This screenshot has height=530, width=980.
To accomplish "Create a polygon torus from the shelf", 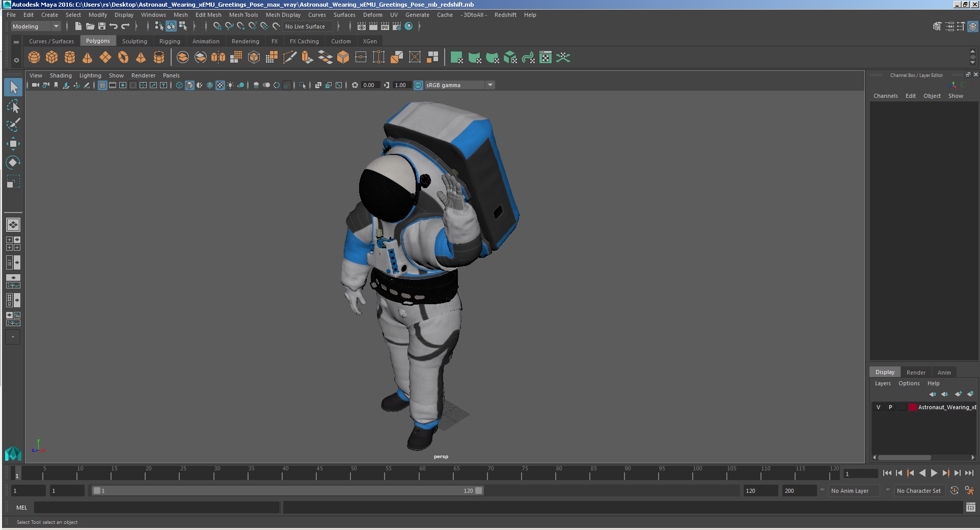I will click(x=123, y=58).
